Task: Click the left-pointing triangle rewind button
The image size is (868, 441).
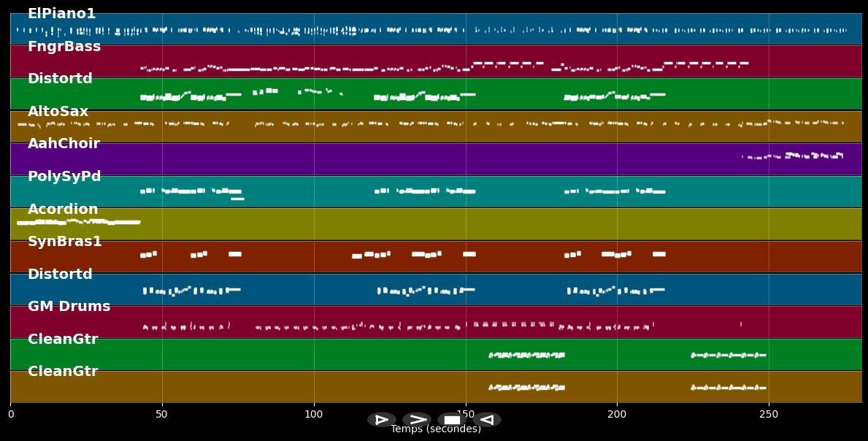Action: click(487, 420)
